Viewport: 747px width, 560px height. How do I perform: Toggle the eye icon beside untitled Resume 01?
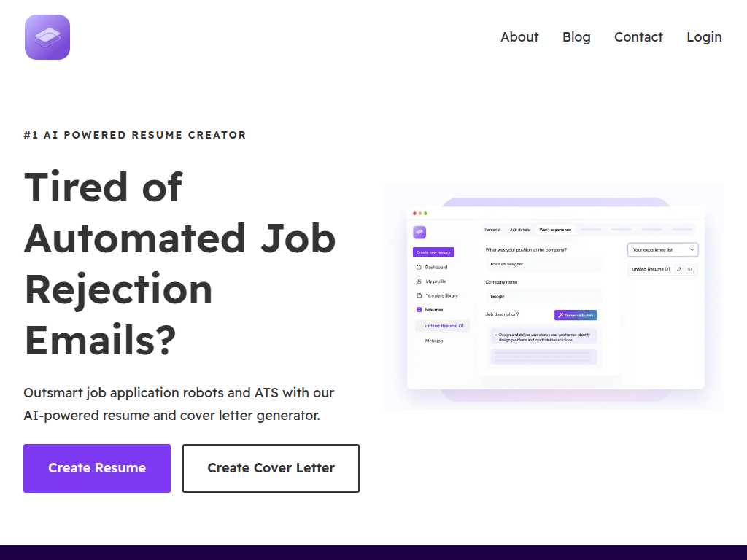pos(689,269)
